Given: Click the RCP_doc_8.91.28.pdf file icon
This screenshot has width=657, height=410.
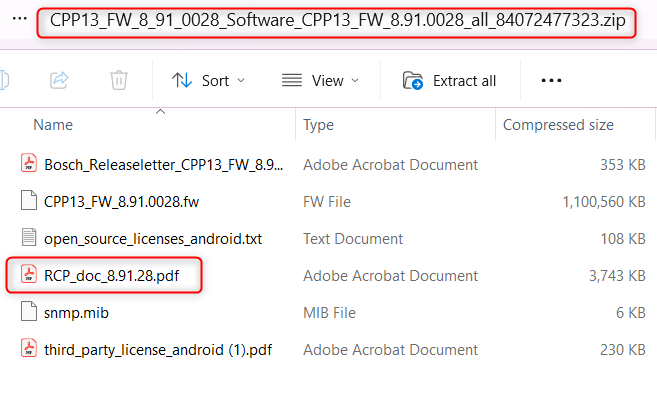Looking at the screenshot, I should (28, 275).
